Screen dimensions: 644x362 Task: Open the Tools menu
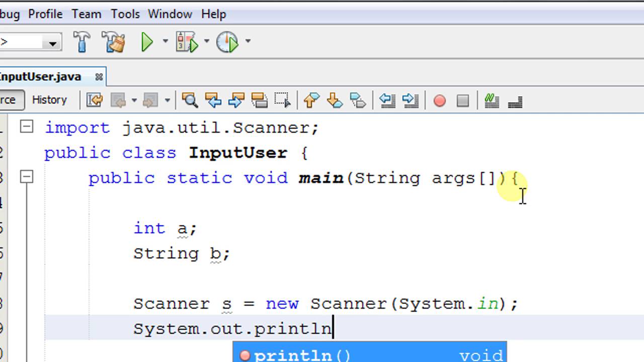pyautogui.click(x=125, y=14)
